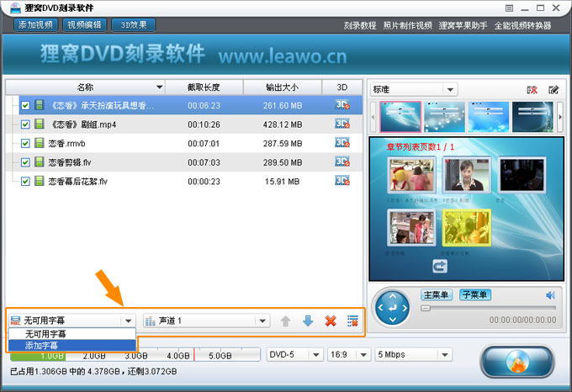This screenshot has width=572, height=392.
Task: Click the edit menu template pencil icon
Action: click(553, 90)
